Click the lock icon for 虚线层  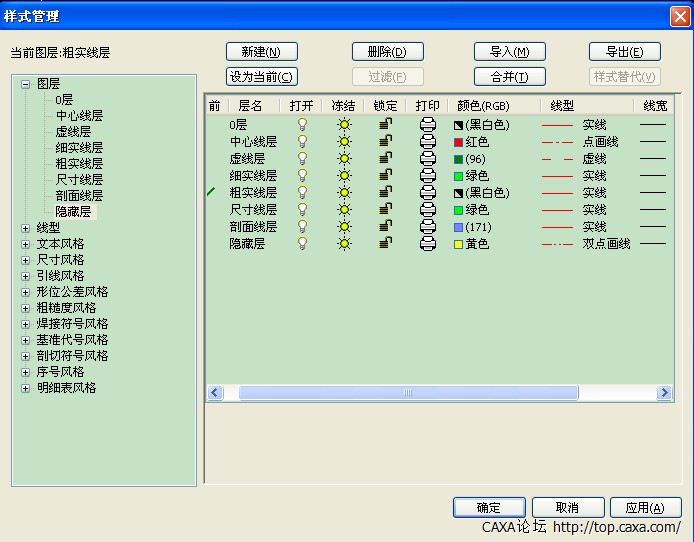385,159
